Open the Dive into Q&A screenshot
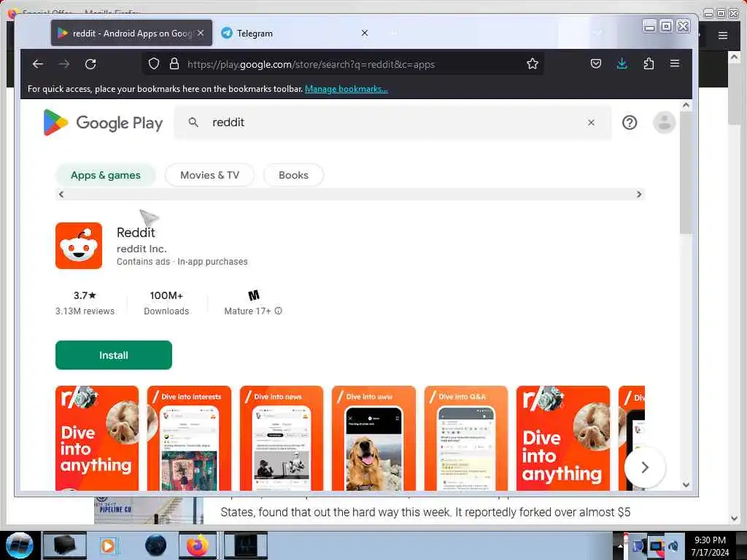This screenshot has width=747, height=560. tap(465, 438)
